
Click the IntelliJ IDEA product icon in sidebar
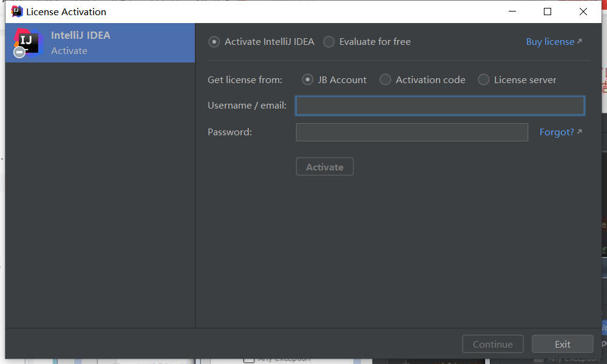pyautogui.click(x=28, y=42)
